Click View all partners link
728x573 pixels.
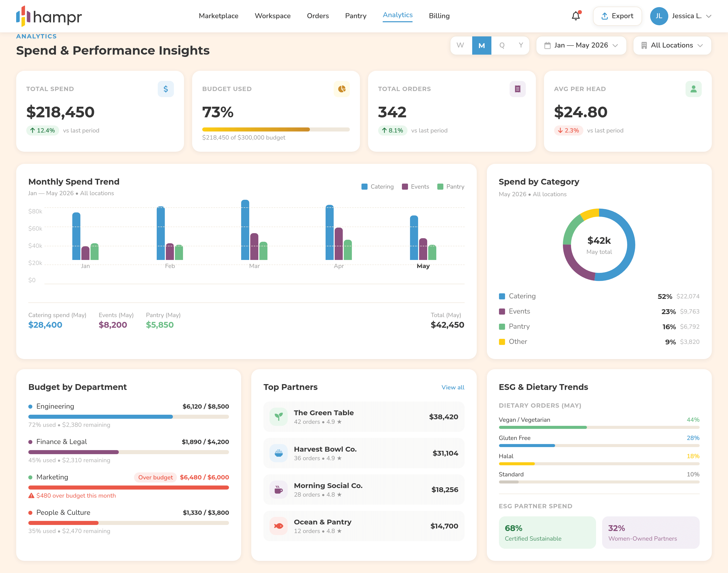point(453,387)
